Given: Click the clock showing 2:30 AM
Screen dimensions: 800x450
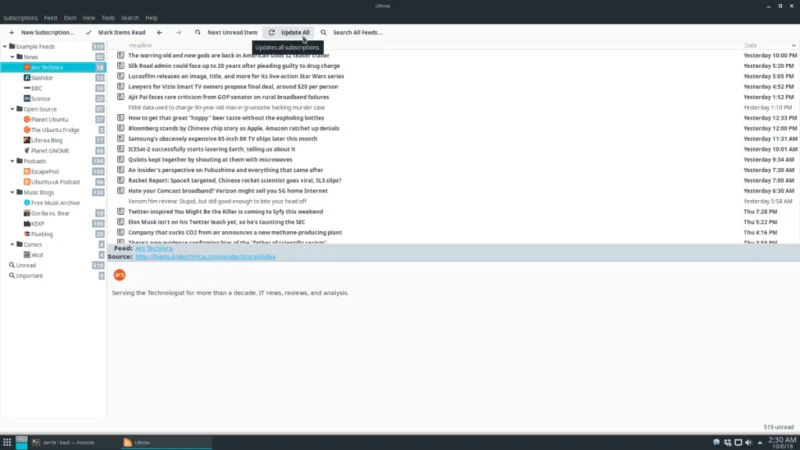Looking at the screenshot, I should pos(782,442).
